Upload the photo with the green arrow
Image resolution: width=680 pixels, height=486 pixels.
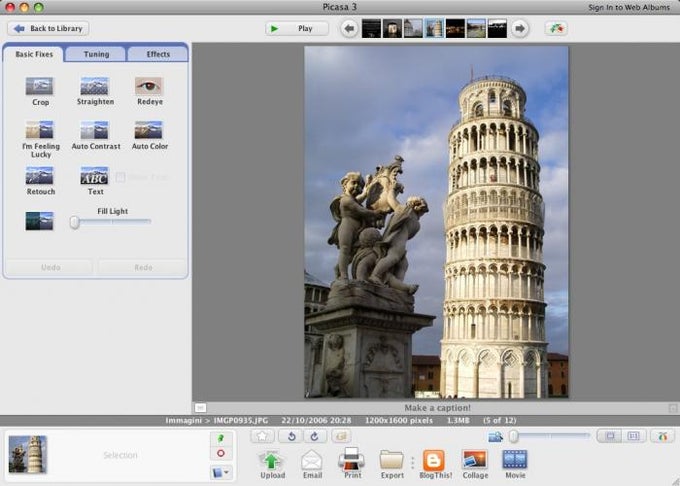pyautogui.click(x=272, y=464)
